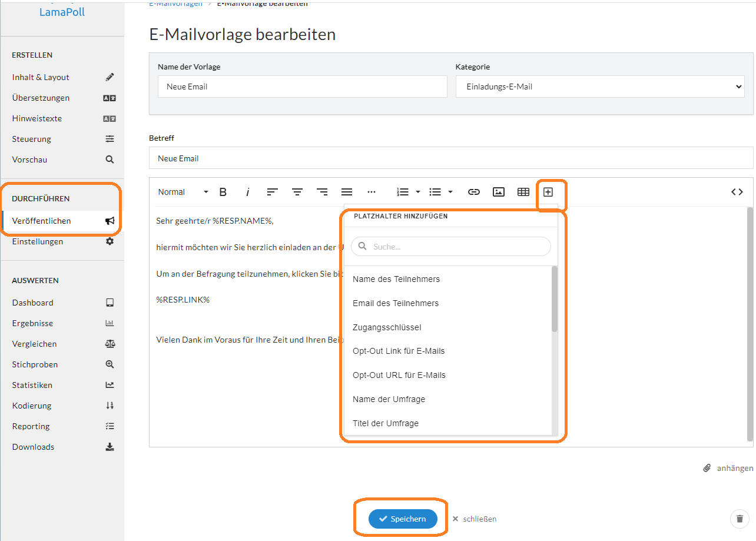The width and height of the screenshot is (756, 541).
Task: Center-align the email text
Action: pyautogui.click(x=297, y=191)
